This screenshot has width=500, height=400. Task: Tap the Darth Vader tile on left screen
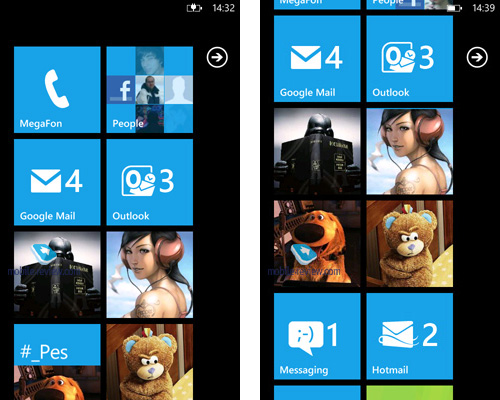click(57, 275)
